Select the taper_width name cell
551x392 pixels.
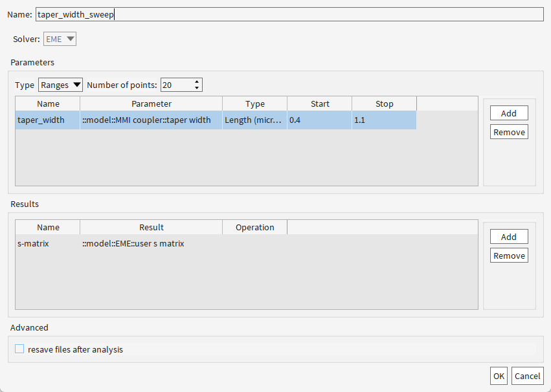point(48,120)
